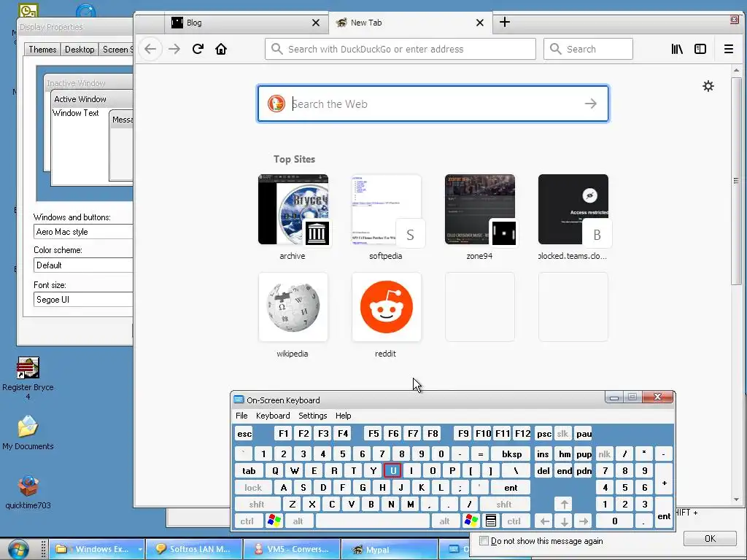Open the Themes tab in Display Properties
Viewport: 747px width, 560px height.
42,50
